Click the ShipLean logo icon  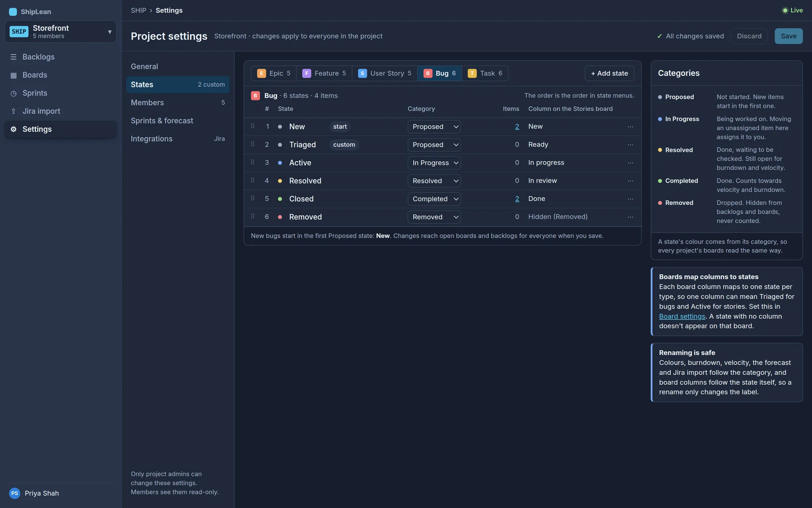[13, 12]
